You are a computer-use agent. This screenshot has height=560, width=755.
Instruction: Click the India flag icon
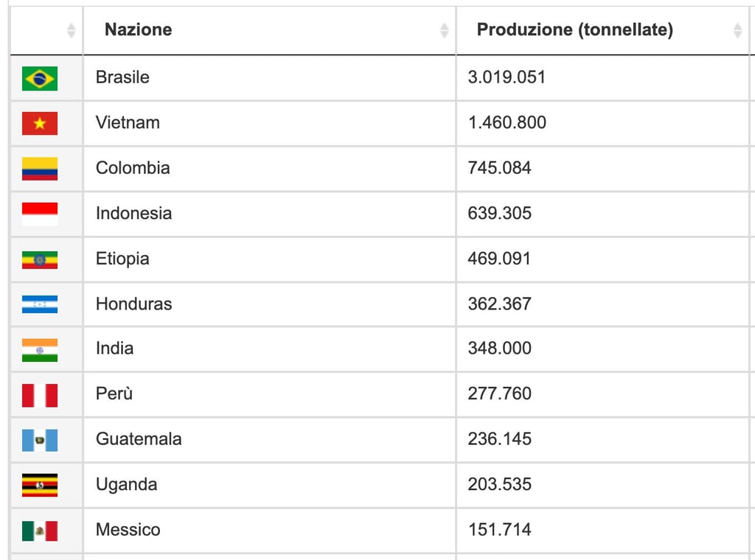40,349
